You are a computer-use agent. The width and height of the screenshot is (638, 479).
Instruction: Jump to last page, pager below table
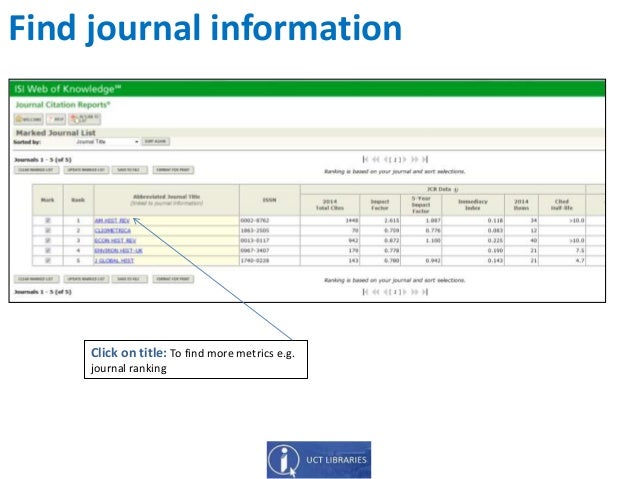coord(425,292)
